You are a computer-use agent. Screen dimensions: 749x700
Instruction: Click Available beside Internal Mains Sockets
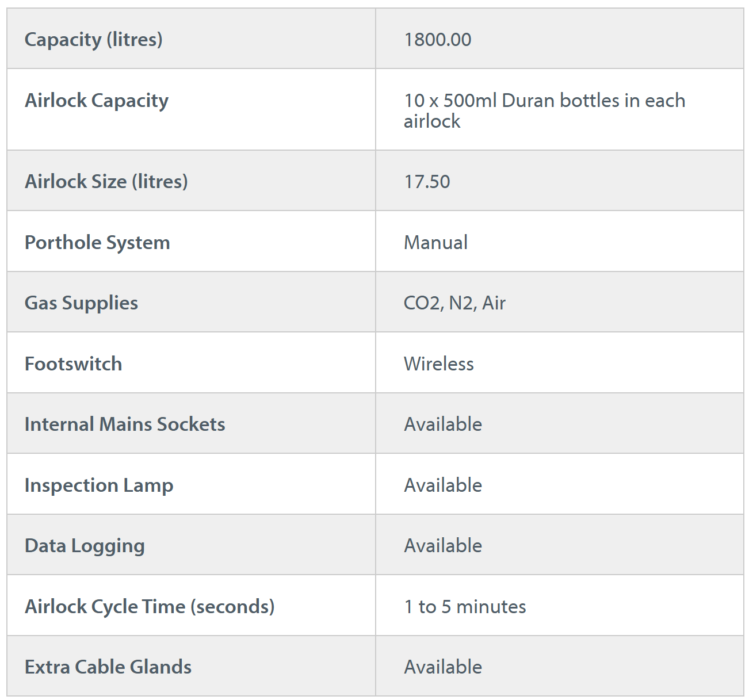click(443, 424)
